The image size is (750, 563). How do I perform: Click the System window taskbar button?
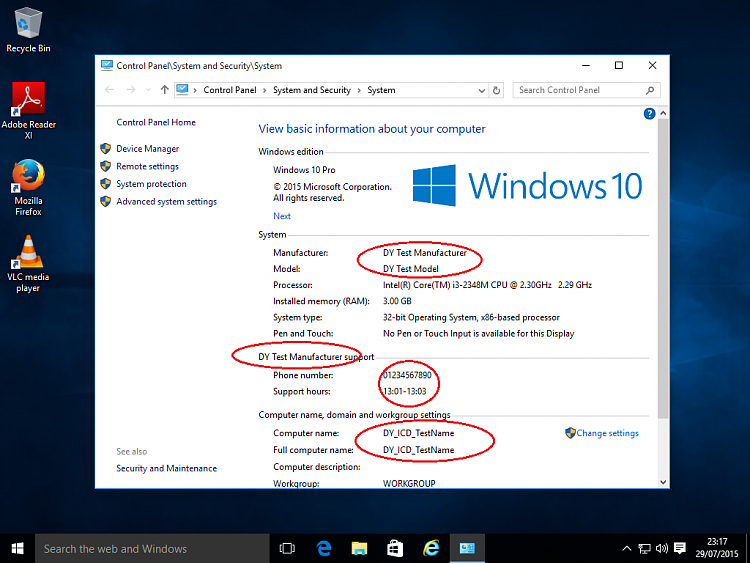pyautogui.click(x=467, y=549)
